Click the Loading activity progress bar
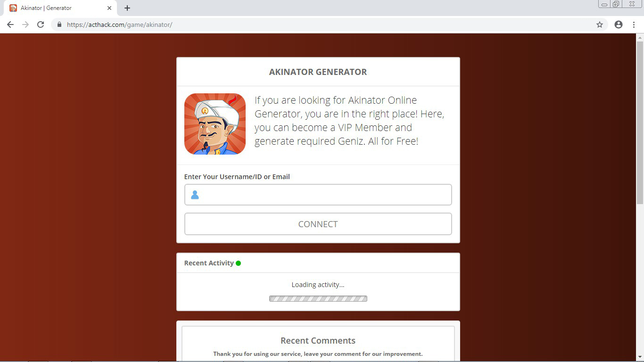 (x=318, y=298)
